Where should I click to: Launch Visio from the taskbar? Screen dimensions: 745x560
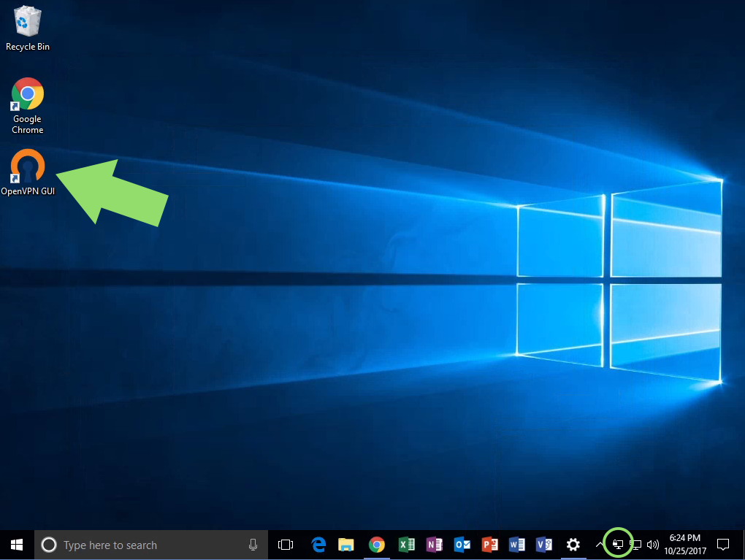544,545
